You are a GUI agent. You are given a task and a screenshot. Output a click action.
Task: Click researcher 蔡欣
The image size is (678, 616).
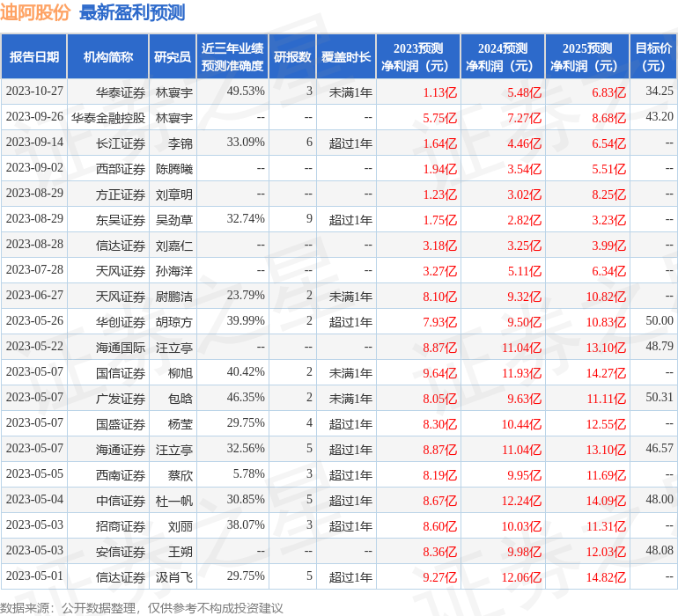181,475
